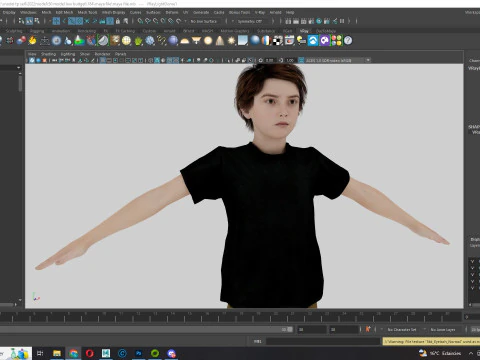
Task: Toggle the auto keyframe key icon
Action: (368, 329)
